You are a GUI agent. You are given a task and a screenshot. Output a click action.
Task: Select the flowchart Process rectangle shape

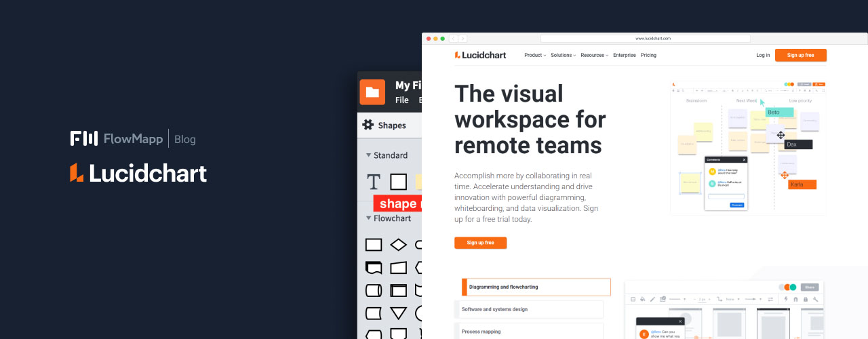click(374, 245)
